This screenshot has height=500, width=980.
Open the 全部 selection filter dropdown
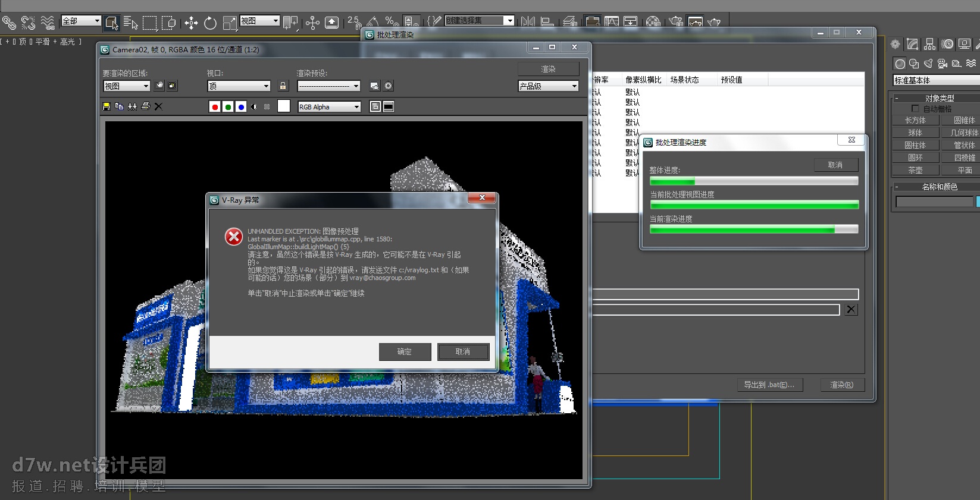pyautogui.click(x=82, y=21)
